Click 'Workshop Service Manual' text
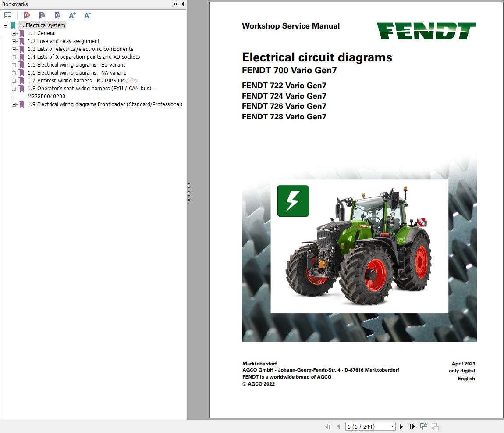The width and height of the screenshot is (504, 433). pyautogui.click(x=291, y=26)
